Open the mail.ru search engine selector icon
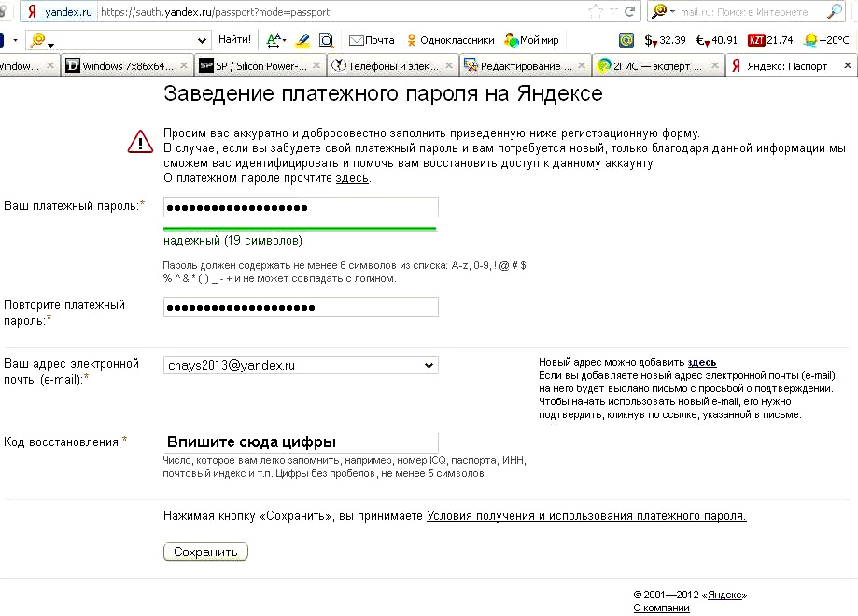This screenshot has width=858, height=616. (663, 11)
